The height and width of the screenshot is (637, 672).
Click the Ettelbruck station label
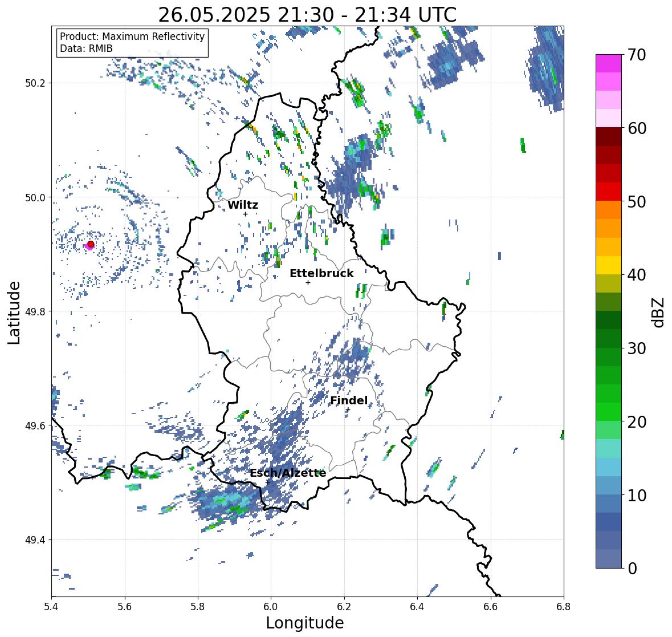321,273
